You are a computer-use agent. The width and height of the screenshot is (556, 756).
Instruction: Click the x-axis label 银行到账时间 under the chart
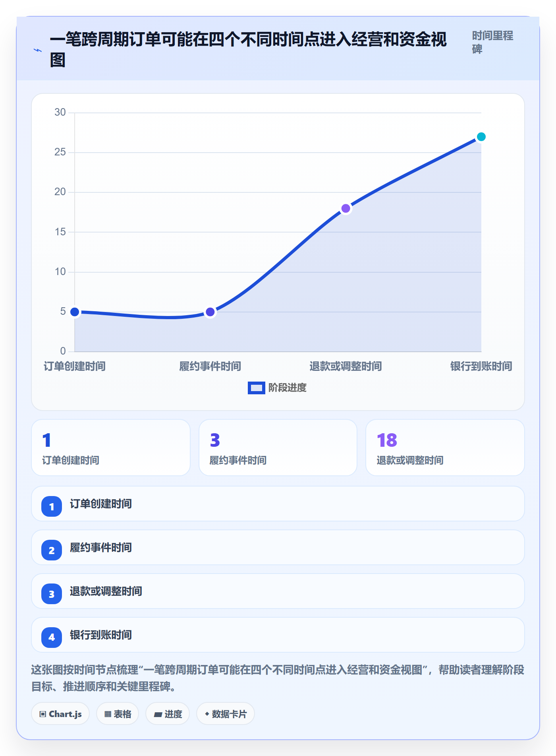click(481, 366)
